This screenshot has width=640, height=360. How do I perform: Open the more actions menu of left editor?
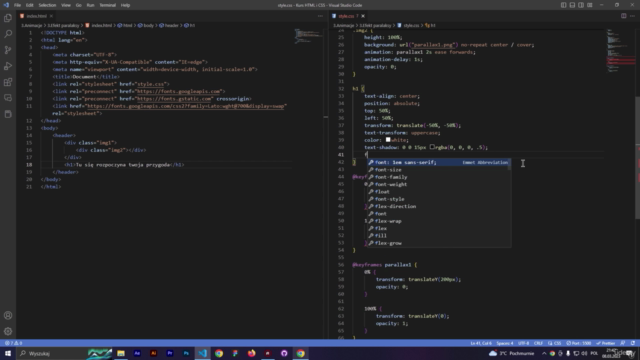[320, 16]
